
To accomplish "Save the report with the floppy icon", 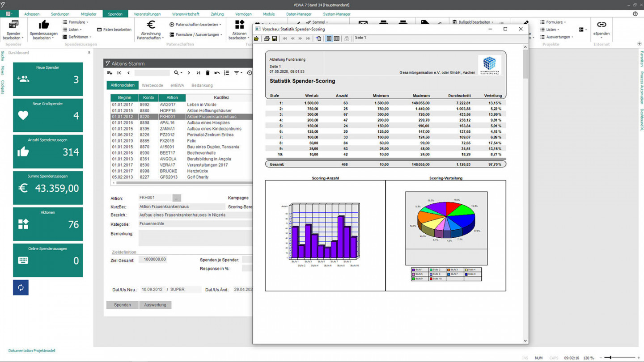I will tap(274, 39).
